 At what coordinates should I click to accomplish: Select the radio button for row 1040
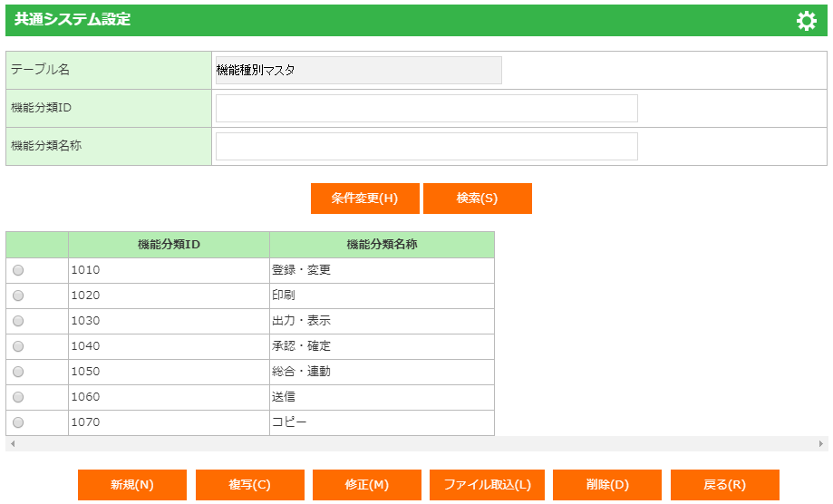(18, 346)
